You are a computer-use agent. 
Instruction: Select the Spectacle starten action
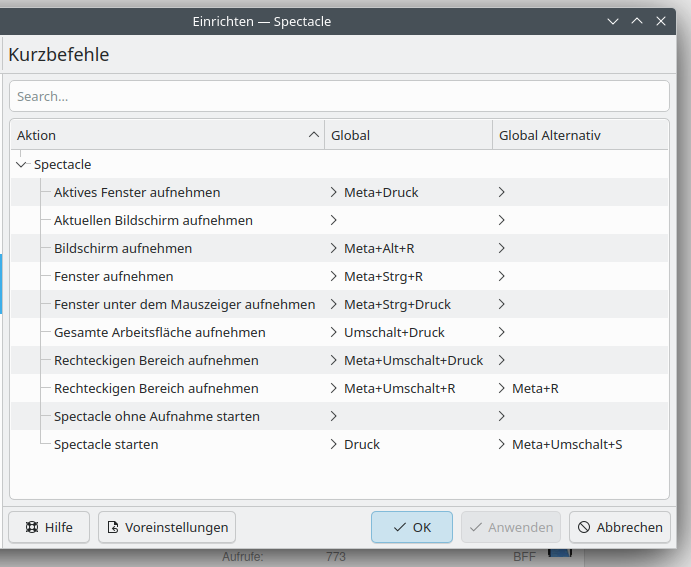(x=106, y=444)
